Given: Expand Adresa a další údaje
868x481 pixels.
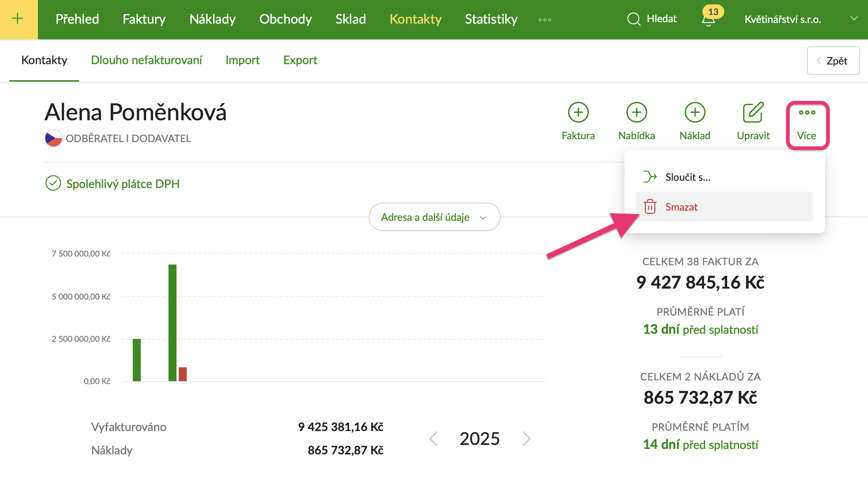Looking at the screenshot, I should point(434,217).
